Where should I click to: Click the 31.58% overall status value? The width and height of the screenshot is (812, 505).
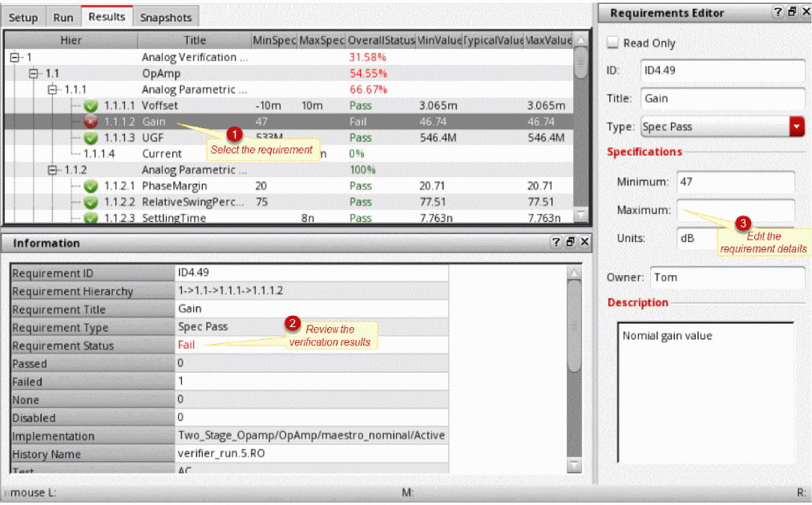click(x=368, y=58)
